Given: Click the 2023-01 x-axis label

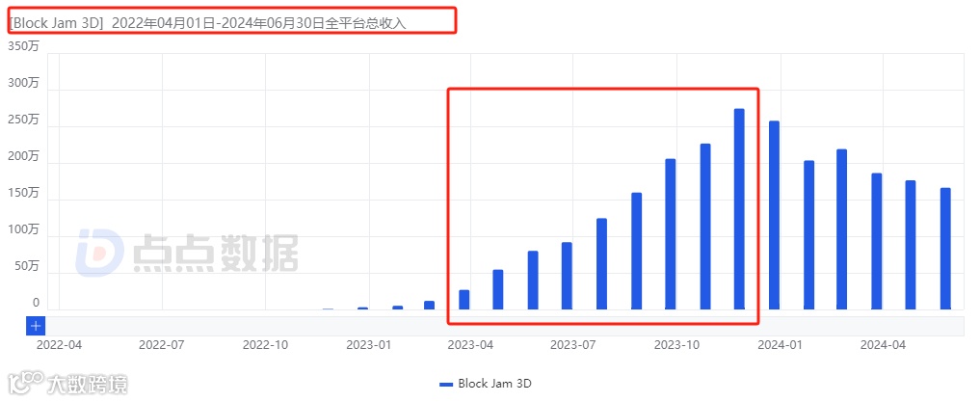Looking at the screenshot, I should (369, 344).
